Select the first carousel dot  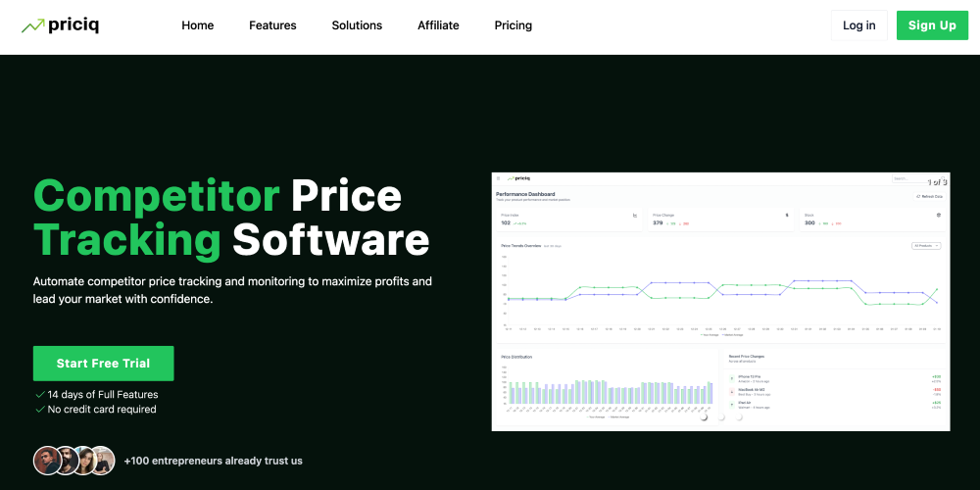[x=704, y=416]
